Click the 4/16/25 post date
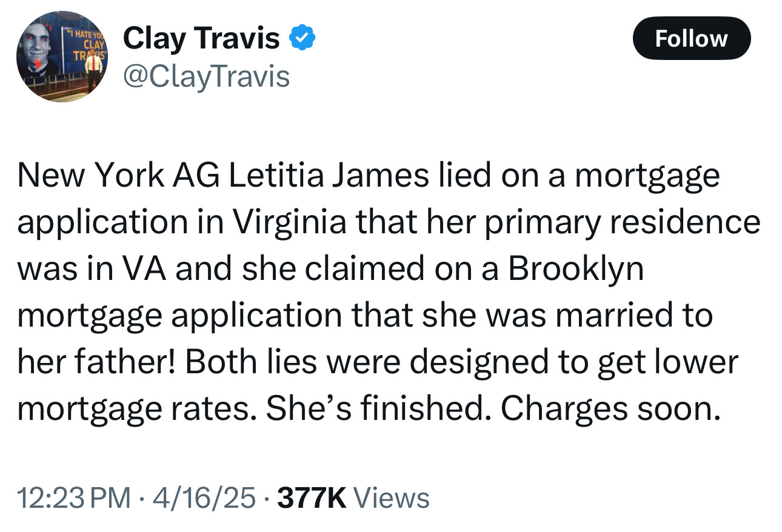The image size is (782, 532). point(204,499)
